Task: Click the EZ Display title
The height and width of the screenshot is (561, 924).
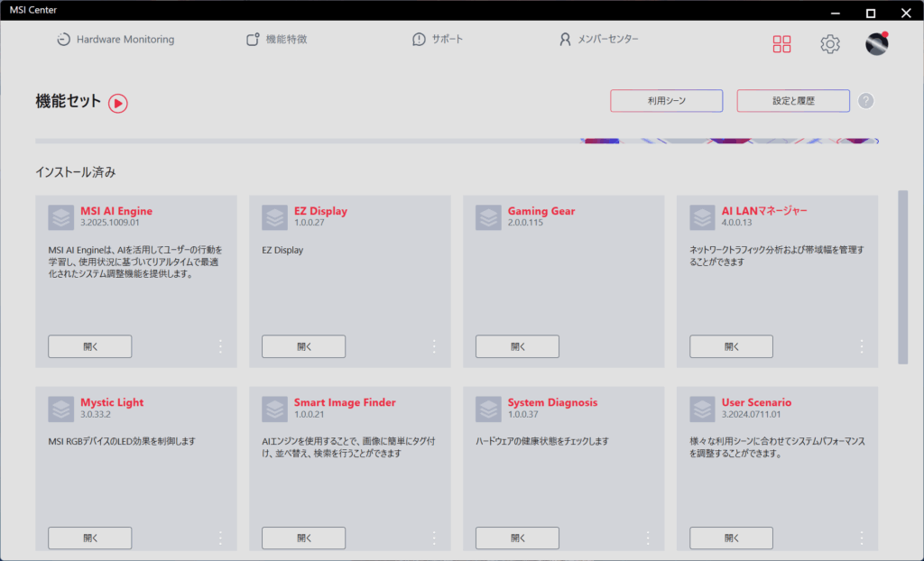Action: (320, 211)
